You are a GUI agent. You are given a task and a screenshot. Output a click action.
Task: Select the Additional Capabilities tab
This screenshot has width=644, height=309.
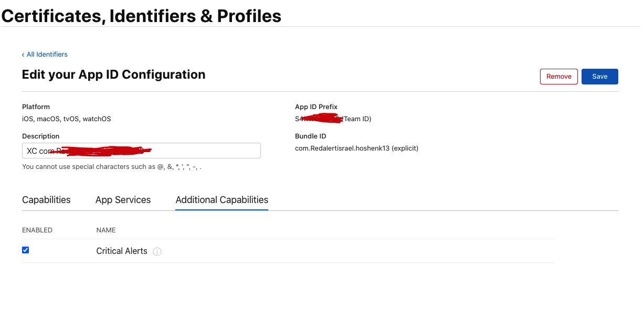click(x=222, y=200)
